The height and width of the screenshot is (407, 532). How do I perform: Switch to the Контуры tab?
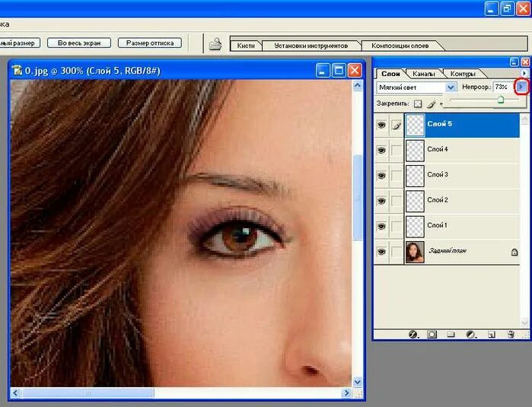[x=463, y=74]
